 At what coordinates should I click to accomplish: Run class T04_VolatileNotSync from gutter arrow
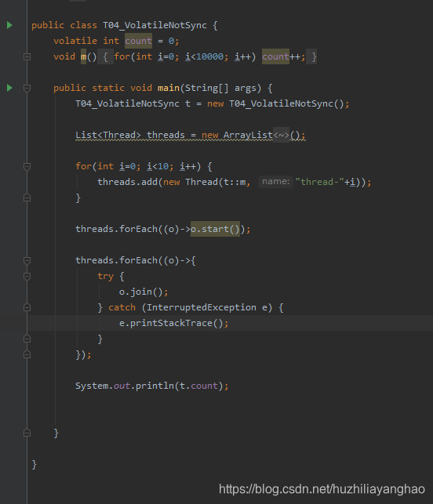coord(9,25)
